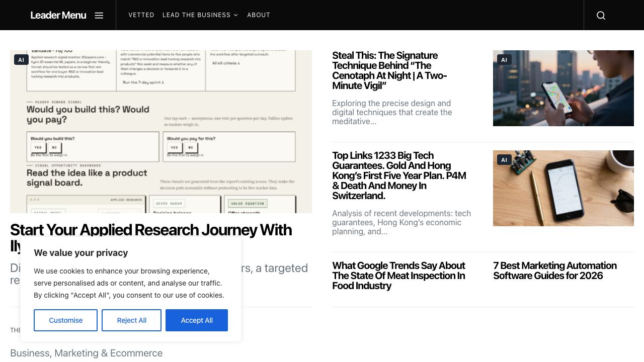Open the phone on wooden desk thumbnail
644x362 pixels.
[x=563, y=188]
